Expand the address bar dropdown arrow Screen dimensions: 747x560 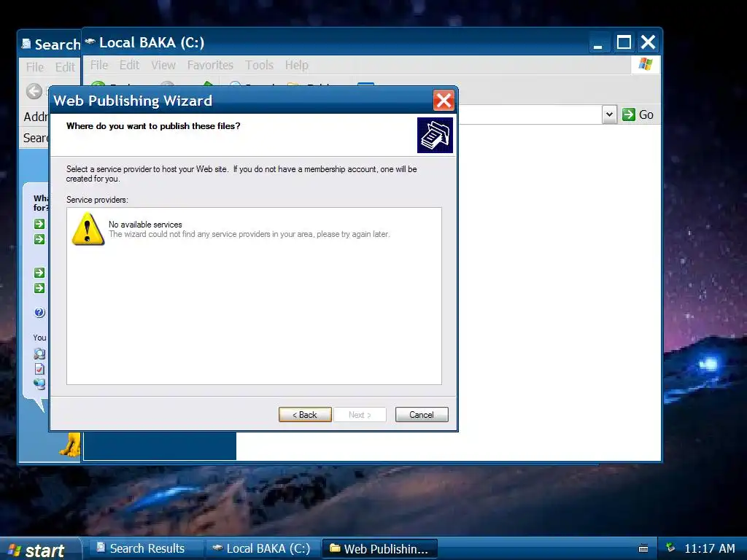609,114
